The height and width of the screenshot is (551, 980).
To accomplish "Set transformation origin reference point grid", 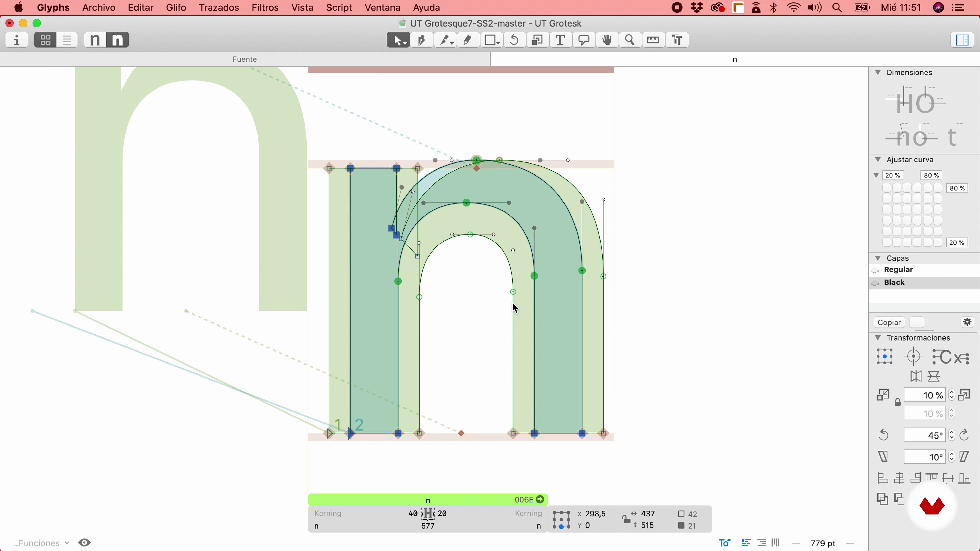I will 885,357.
